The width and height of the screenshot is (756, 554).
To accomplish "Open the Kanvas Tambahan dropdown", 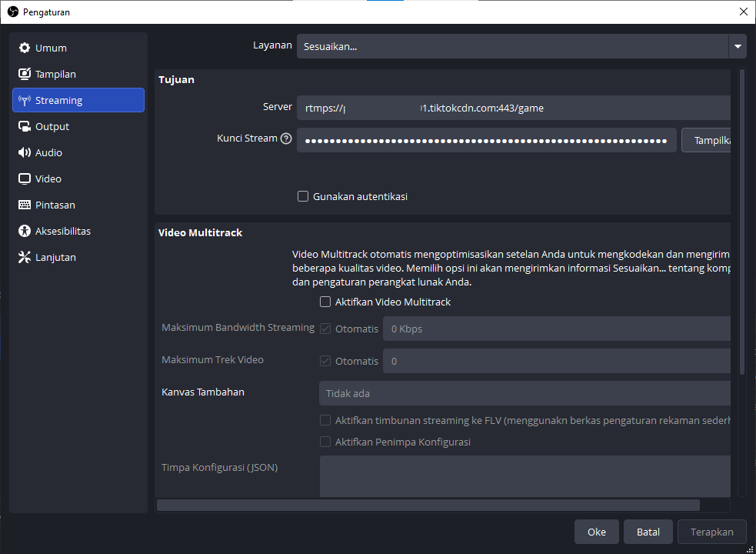I will point(525,393).
